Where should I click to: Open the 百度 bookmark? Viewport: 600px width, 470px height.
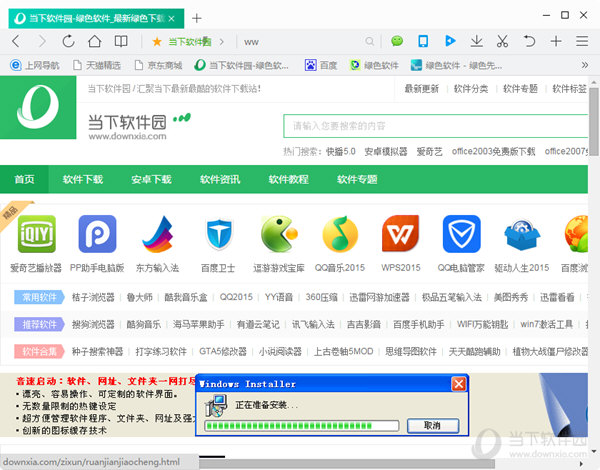click(x=321, y=65)
